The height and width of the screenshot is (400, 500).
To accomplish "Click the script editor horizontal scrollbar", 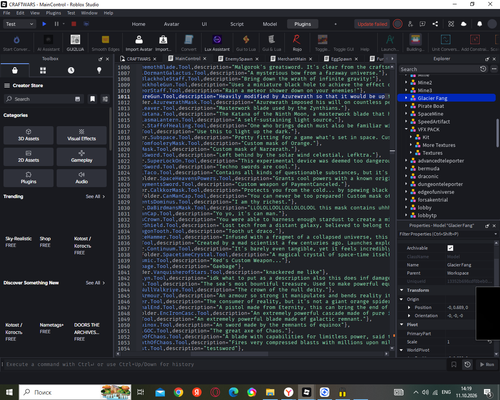I will [x=229, y=354].
